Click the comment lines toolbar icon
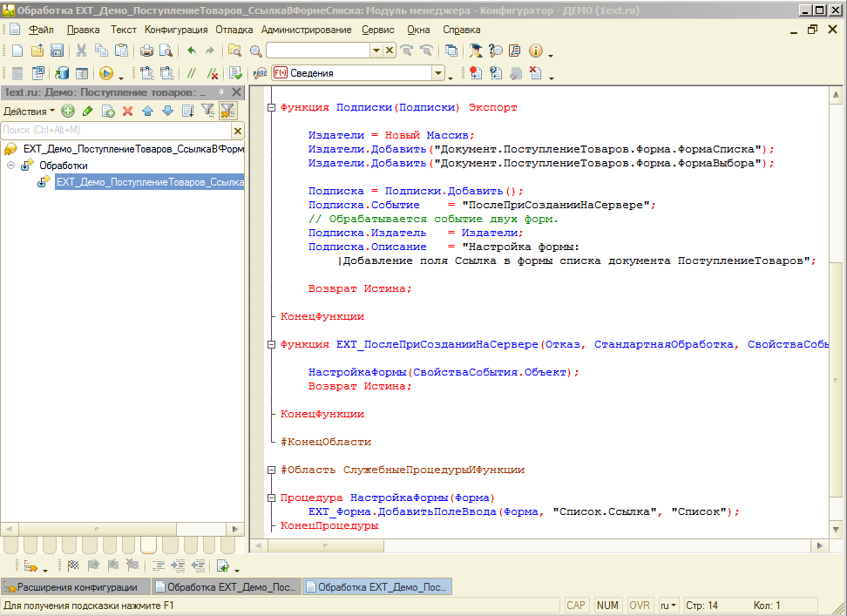847x616 pixels. [191, 72]
